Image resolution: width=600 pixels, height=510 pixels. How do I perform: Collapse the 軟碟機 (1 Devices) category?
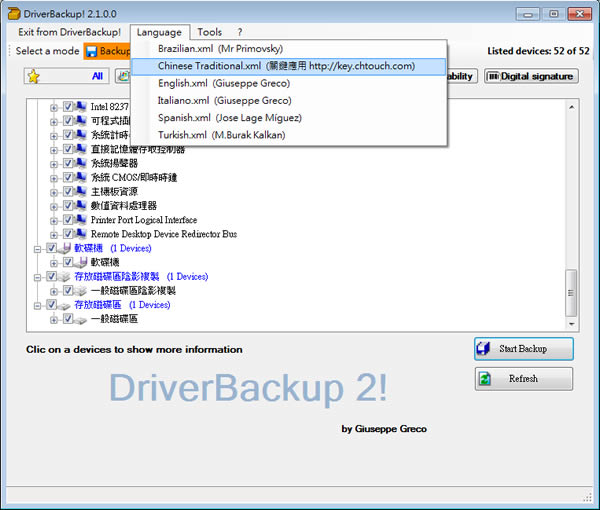click(37, 249)
